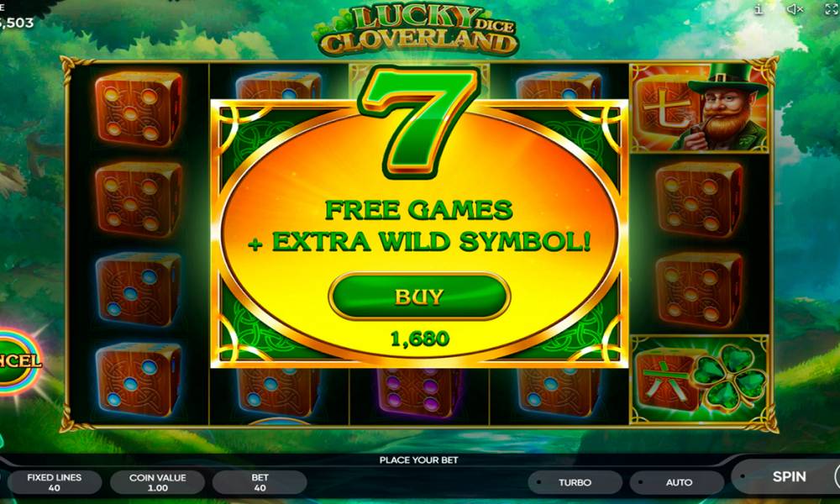Unmute the sound speaker icon

[x=795, y=9]
